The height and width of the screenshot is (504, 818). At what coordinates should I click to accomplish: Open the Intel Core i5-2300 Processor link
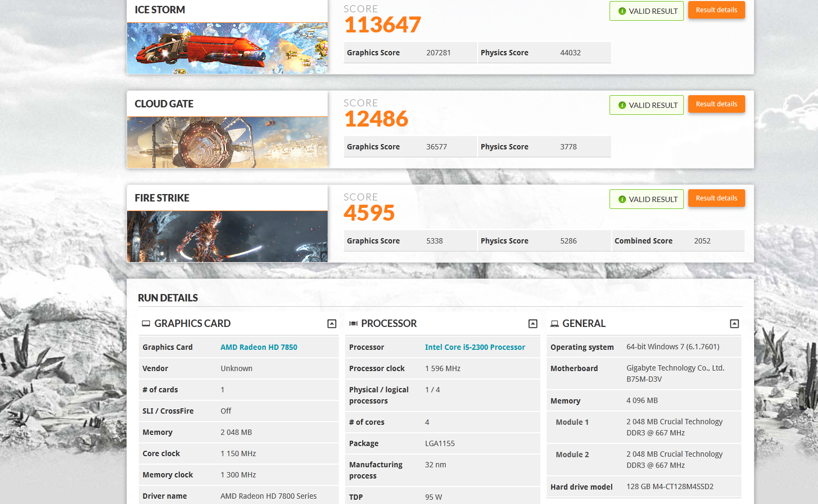[474, 347]
